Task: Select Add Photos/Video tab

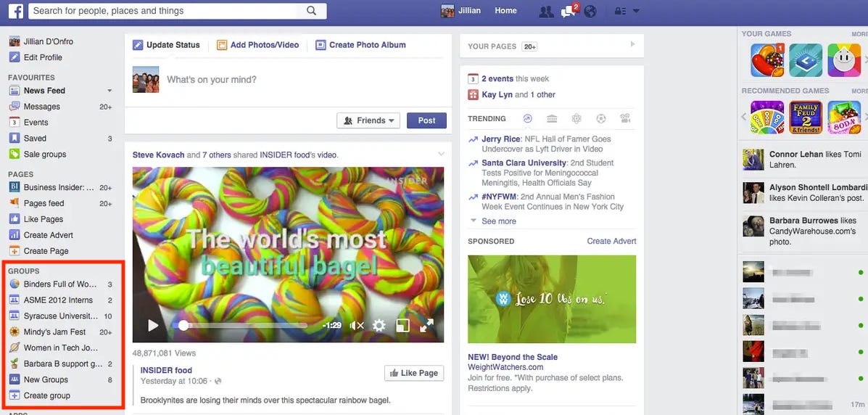Action: [x=258, y=45]
